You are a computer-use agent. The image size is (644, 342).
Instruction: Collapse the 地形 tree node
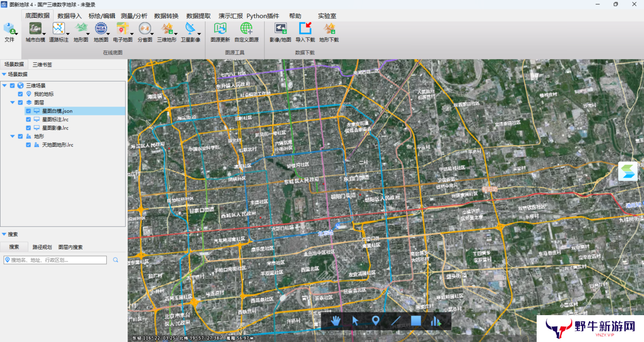tap(13, 136)
